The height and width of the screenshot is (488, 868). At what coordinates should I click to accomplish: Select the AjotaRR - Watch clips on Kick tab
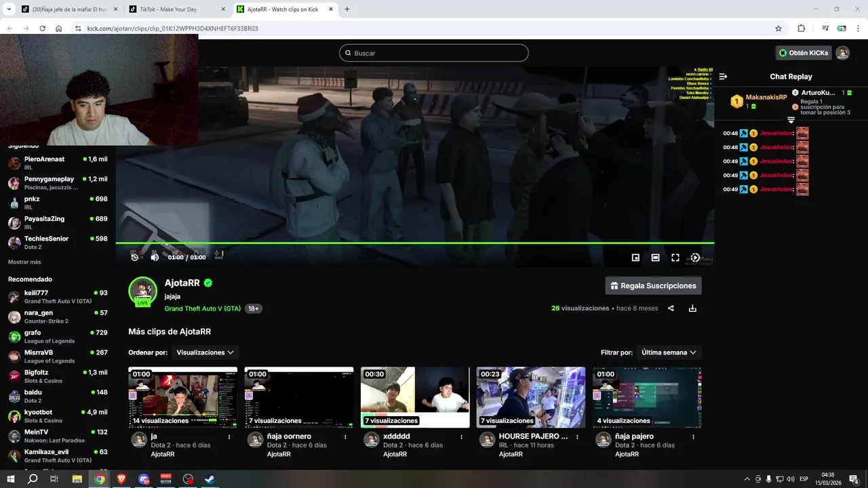285,9
